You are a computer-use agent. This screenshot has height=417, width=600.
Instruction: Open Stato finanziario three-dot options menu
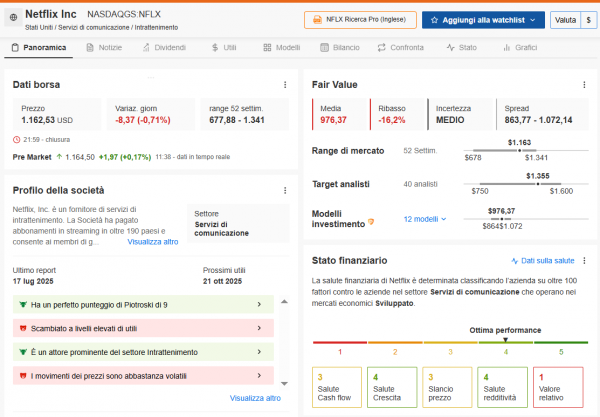[x=586, y=261]
